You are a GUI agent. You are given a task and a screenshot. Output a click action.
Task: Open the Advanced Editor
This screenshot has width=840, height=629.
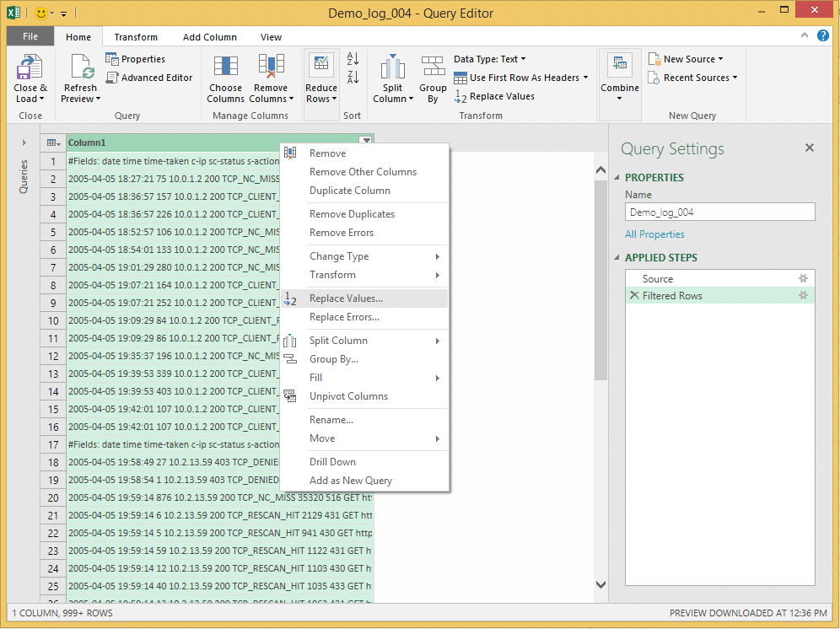tap(149, 78)
